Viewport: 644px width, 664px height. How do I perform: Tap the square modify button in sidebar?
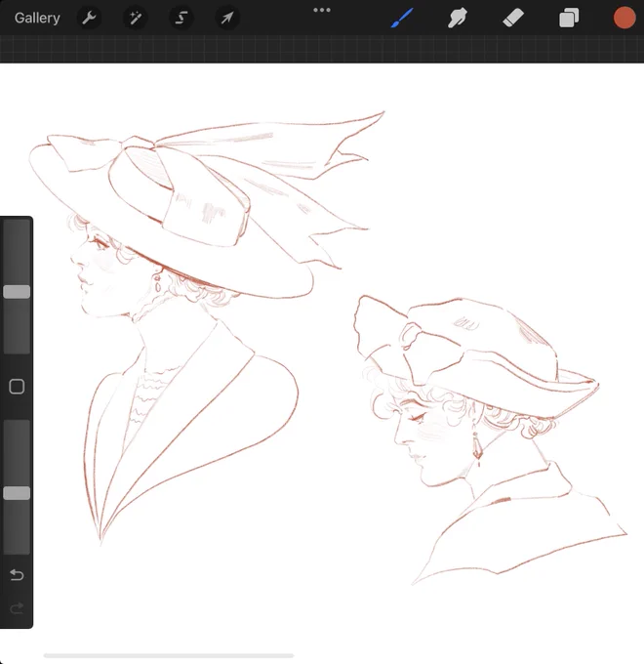coord(17,387)
